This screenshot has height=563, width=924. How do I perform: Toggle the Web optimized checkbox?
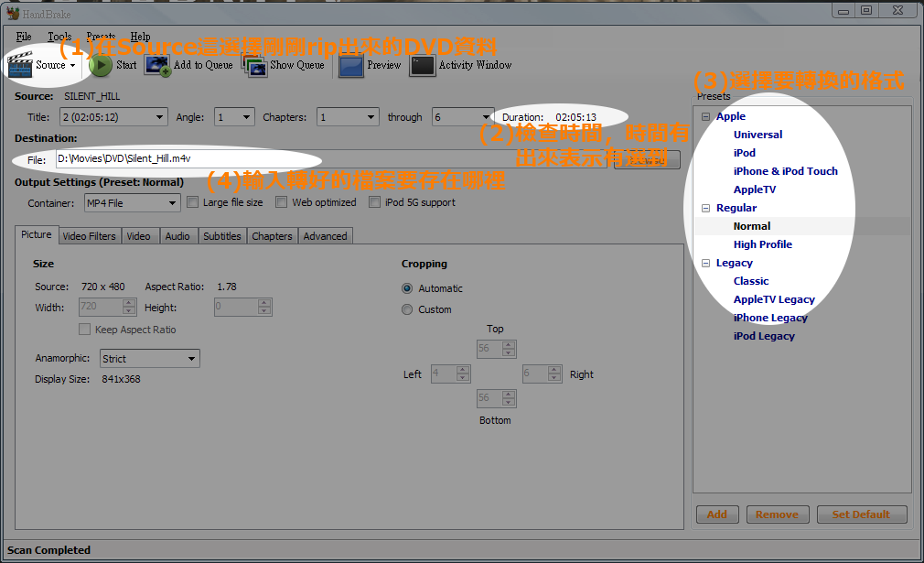[x=282, y=202]
